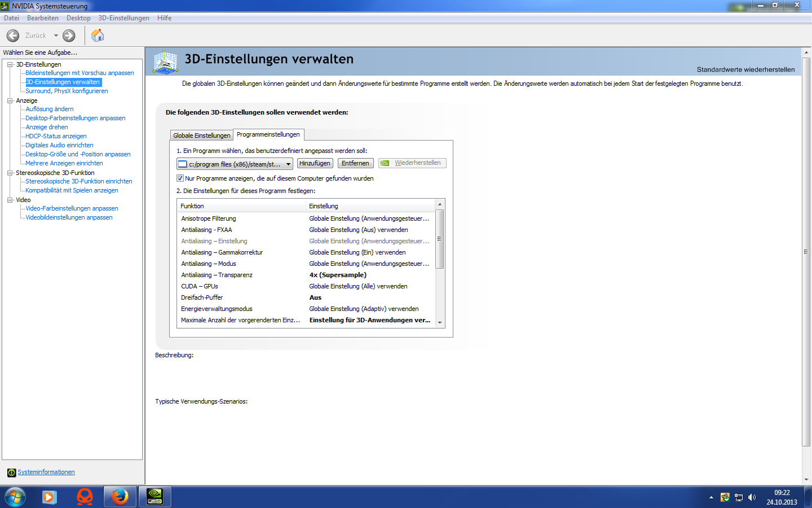812x508 pixels.
Task: Click the main panel vertical scrollbar
Action: point(806,251)
